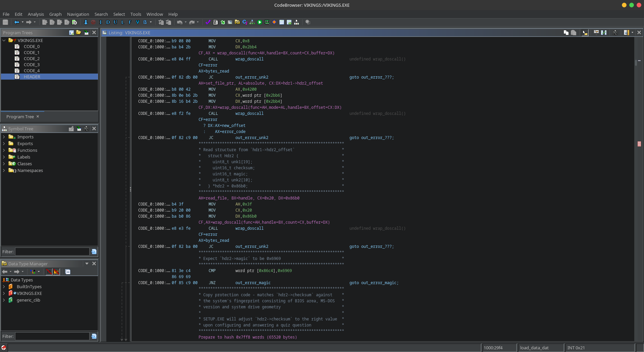
Task: Click the Undo arrow in toolbar
Action: pyautogui.click(x=180, y=22)
